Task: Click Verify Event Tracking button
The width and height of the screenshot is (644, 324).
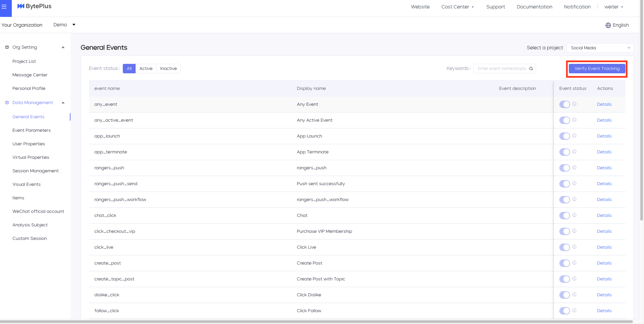Action: [x=597, y=69]
